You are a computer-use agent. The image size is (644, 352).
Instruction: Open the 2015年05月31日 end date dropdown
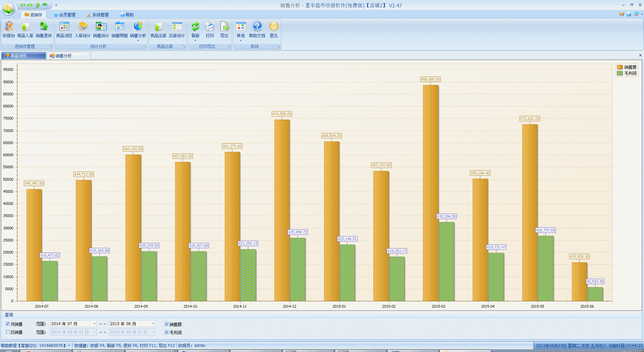(x=153, y=332)
